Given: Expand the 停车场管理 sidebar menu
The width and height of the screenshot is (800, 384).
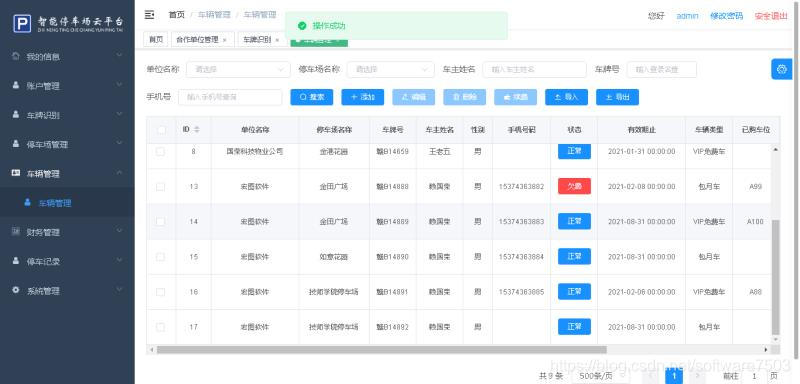Looking at the screenshot, I should (x=119, y=143).
